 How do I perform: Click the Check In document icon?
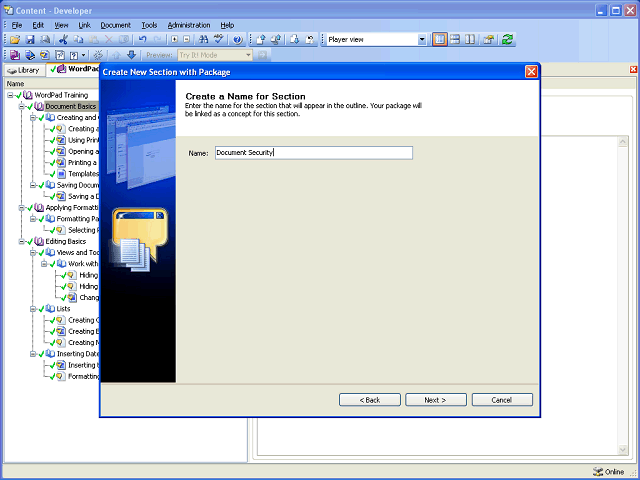[x=261, y=40]
